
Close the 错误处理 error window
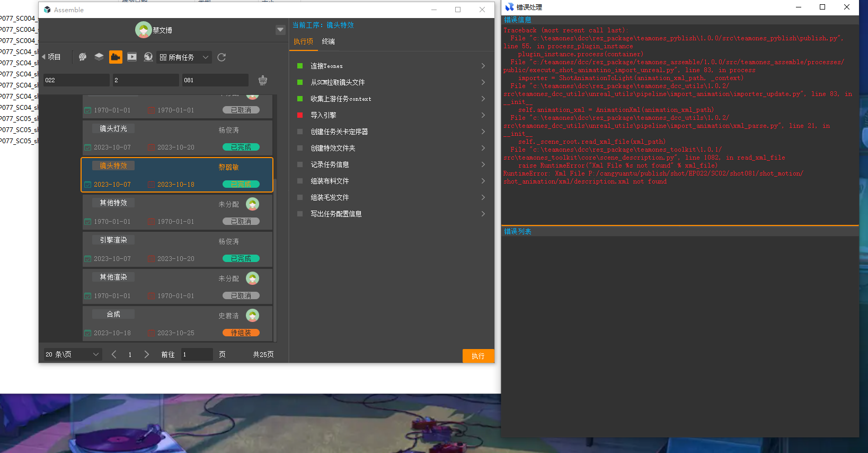[847, 7]
